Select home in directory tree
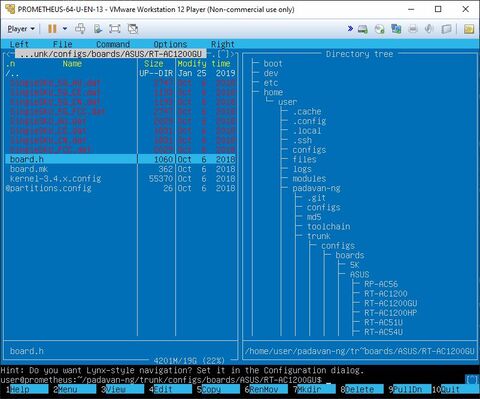Screen dimensions: 480x399 click(273, 92)
